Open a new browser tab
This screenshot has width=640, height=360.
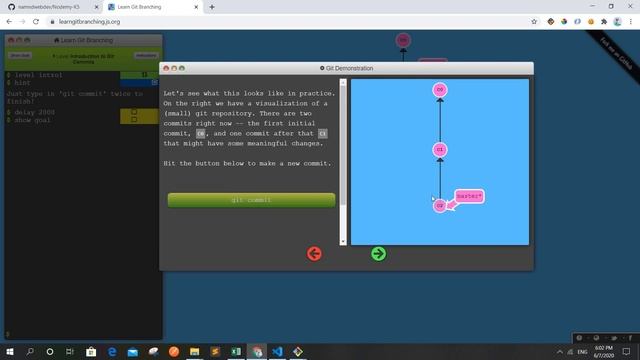[212, 7]
